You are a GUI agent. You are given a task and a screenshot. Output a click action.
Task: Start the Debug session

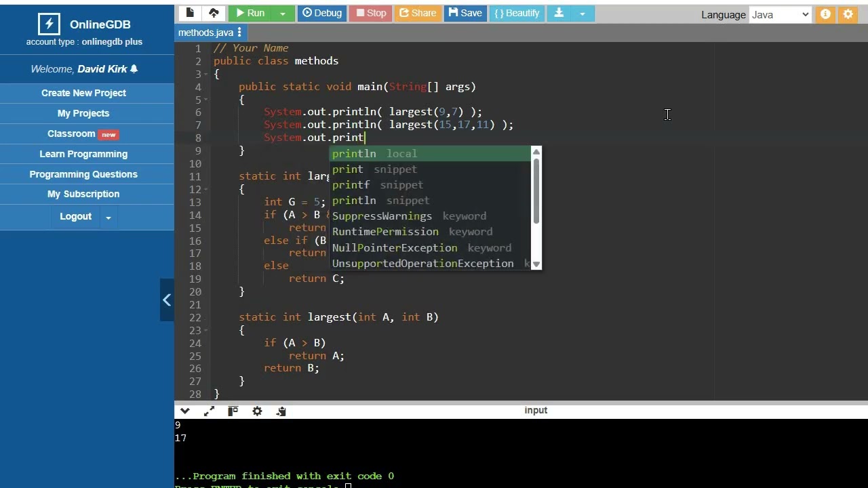coord(322,13)
